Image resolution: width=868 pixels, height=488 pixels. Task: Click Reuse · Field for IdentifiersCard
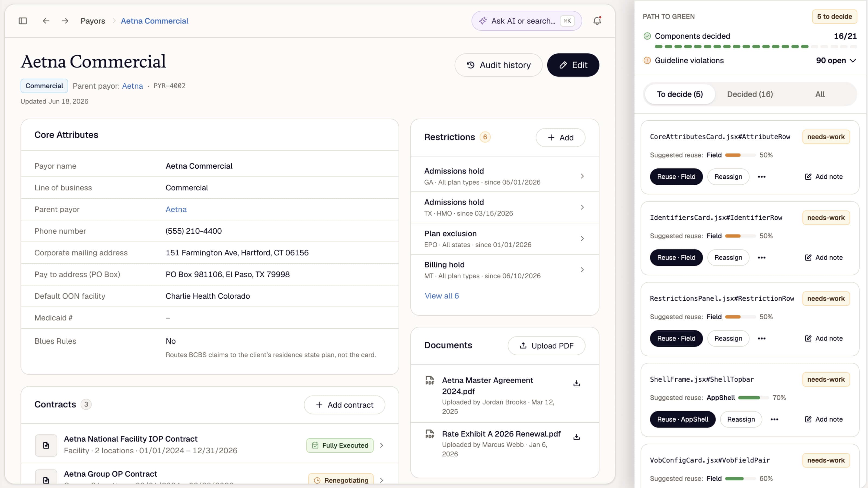click(676, 258)
